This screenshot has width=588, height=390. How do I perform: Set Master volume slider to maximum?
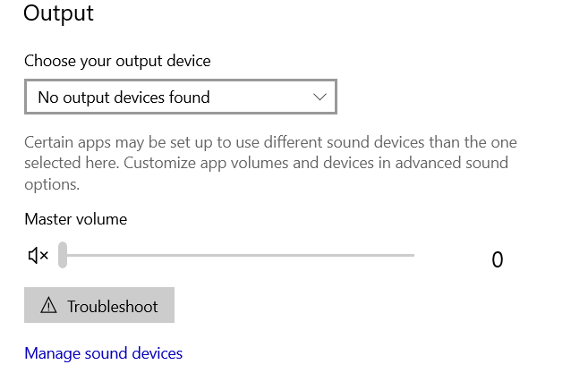pos(413,256)
